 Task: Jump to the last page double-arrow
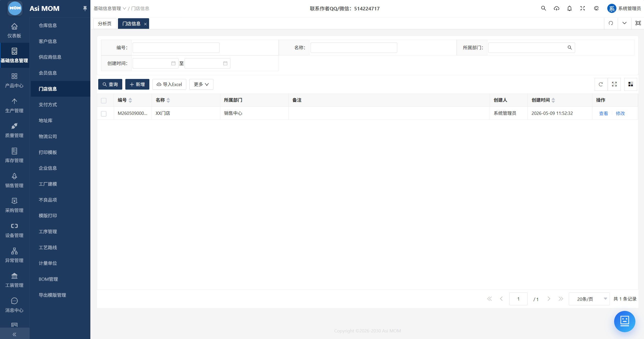pyautogui.click(x=561, y=299)
